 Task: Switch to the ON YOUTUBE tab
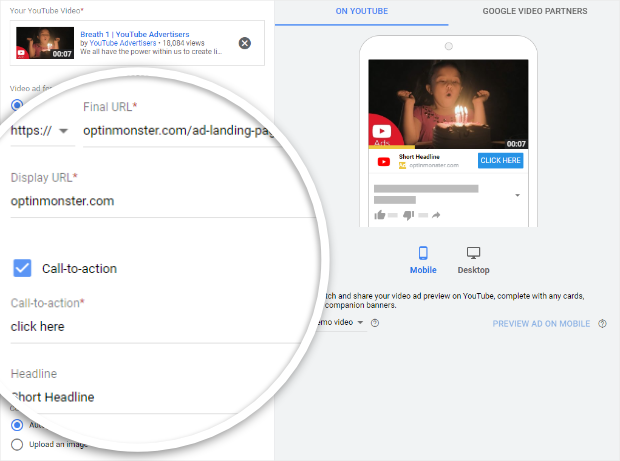coord(362,12)
